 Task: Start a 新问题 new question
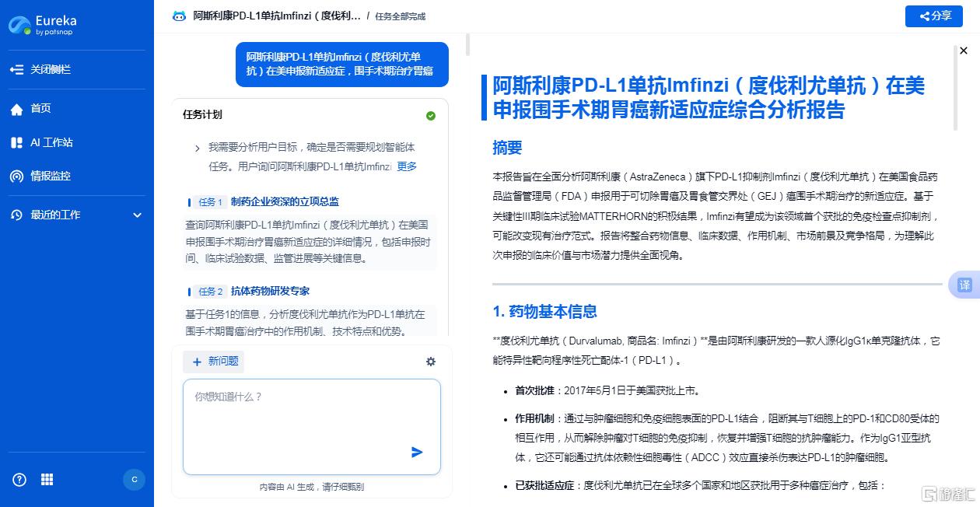213,362
